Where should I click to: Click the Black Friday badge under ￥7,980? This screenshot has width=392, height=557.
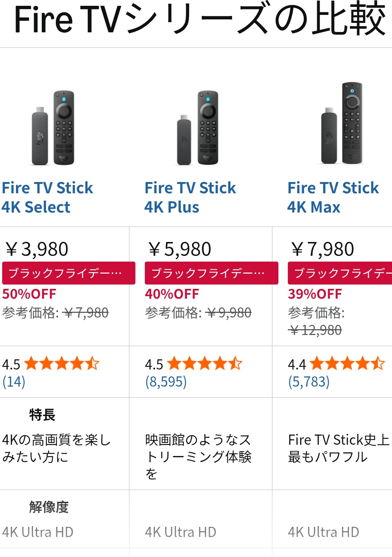pyautogui.click(x=340, y=273)
